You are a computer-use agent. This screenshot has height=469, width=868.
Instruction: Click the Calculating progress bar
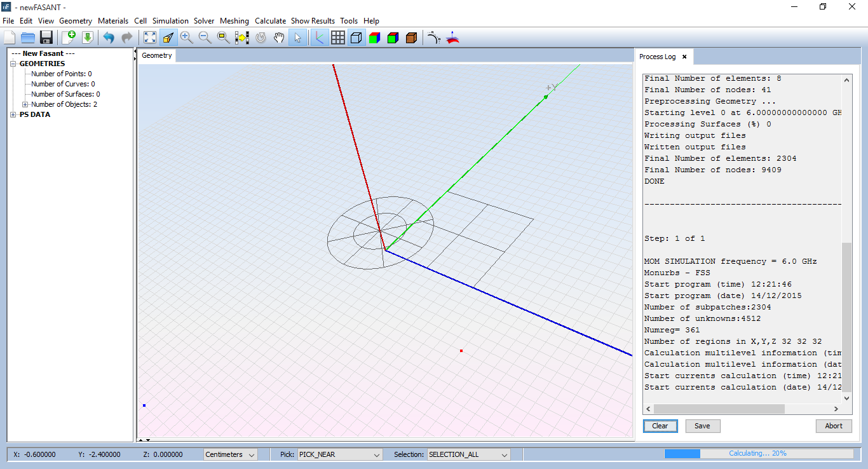(x=759, y=454)
